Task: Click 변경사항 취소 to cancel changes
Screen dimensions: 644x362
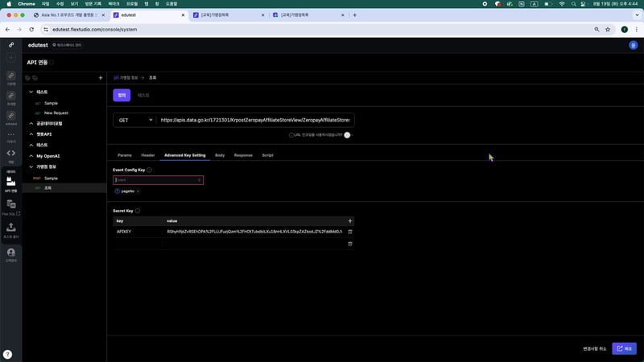Action: (x=595, y=348)
